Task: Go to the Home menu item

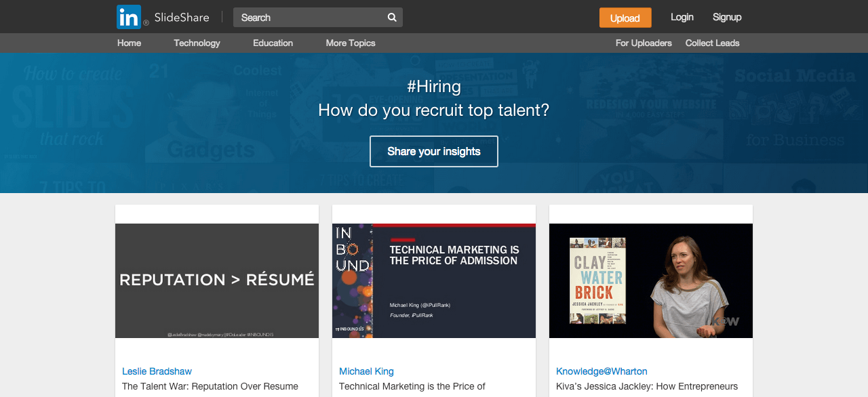Action: pyautogui.click(x=129, y=43)
